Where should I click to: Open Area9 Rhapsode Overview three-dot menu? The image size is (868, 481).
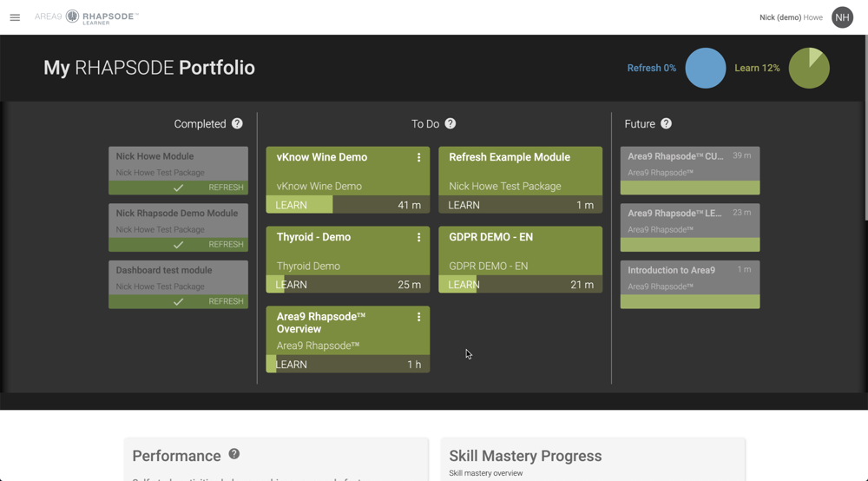pyautogui.click(x=418, y=317)
